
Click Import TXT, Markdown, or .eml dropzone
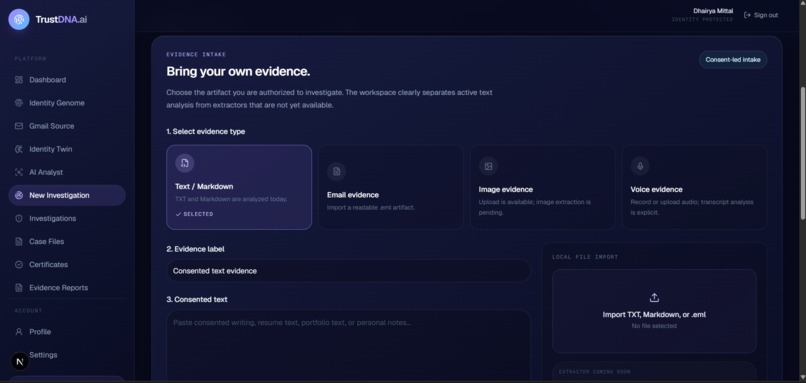[x=654, y=311]
